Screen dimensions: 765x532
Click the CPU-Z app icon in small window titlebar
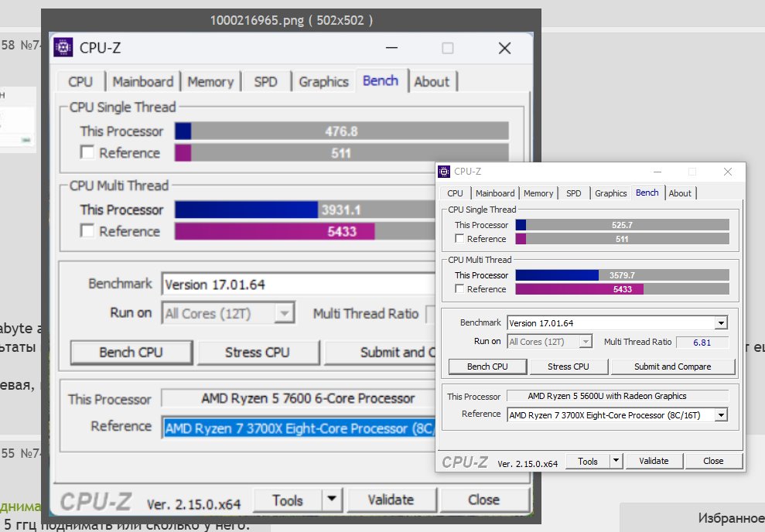[444, 172]
